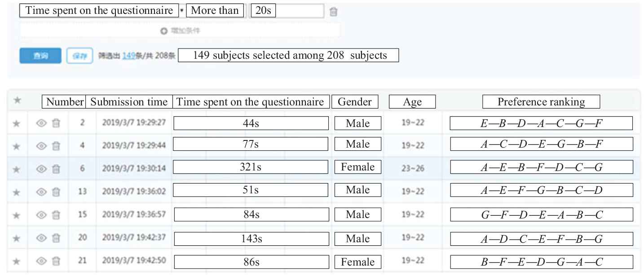
Task: Click the blue 查询 query button
Action: click(40, 56)
